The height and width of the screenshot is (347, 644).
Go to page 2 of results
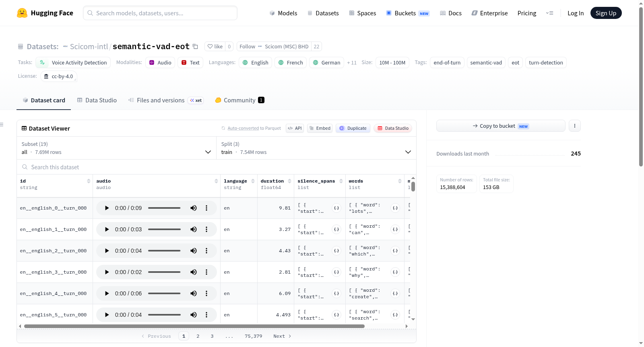tap(198, 336)
